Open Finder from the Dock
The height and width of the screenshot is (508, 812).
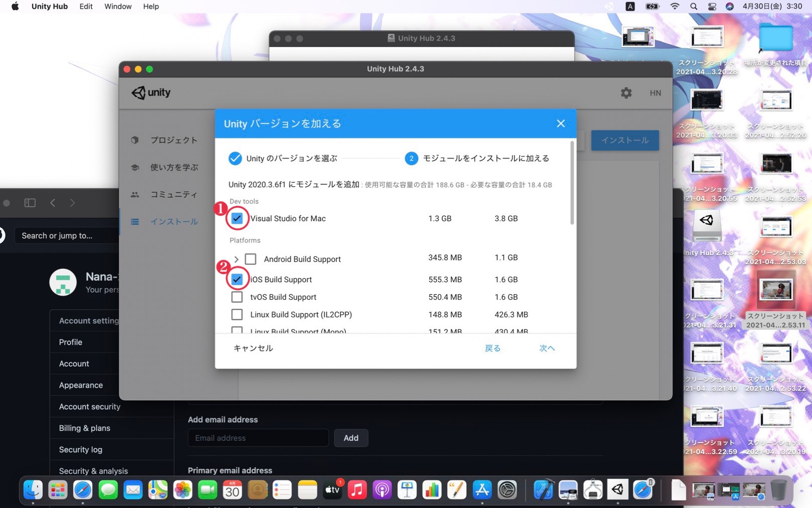33,489
